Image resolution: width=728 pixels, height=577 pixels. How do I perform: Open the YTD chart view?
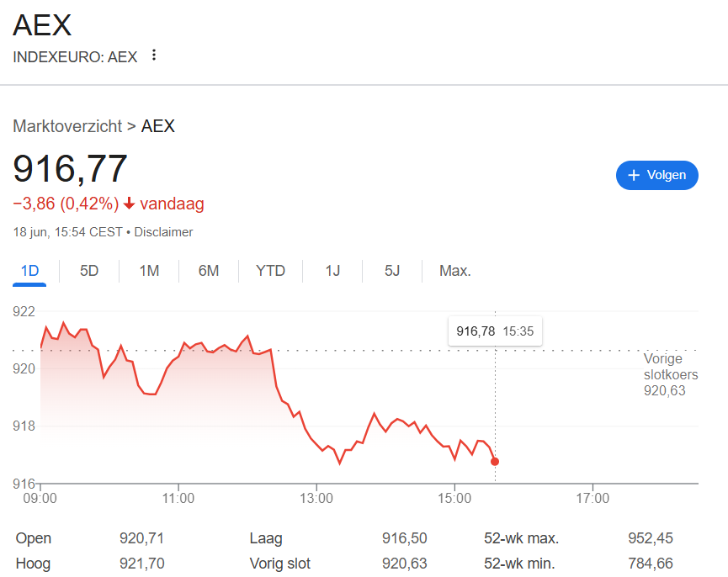coord(270,270)
